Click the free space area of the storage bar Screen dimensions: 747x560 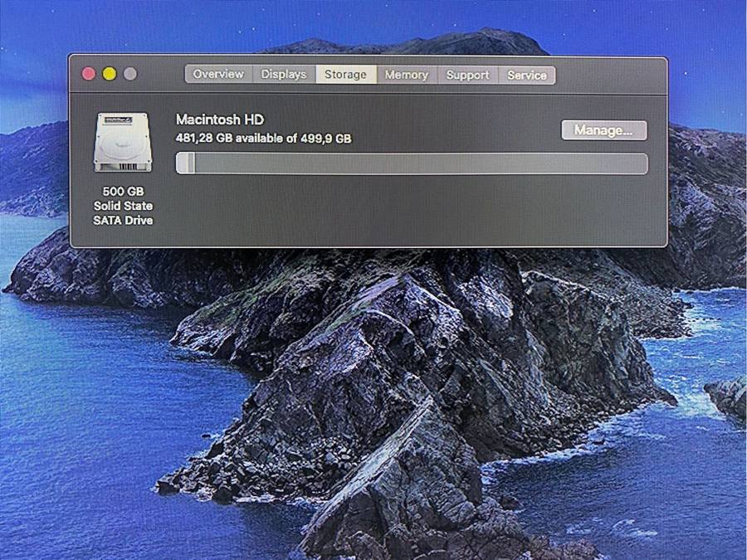tap(415, 163)
